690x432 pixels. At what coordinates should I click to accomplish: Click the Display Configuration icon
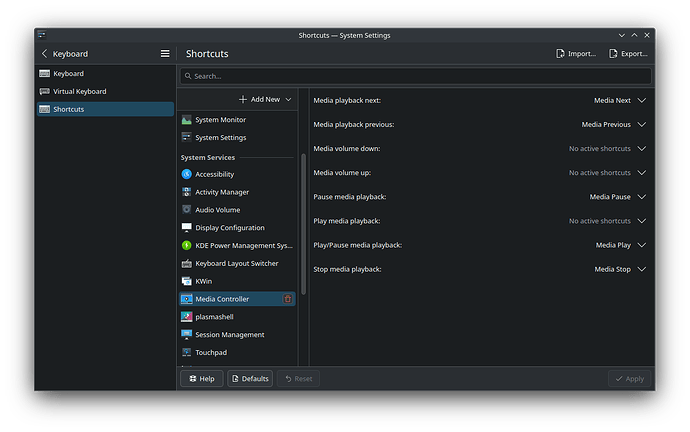(x=187, y=227)
